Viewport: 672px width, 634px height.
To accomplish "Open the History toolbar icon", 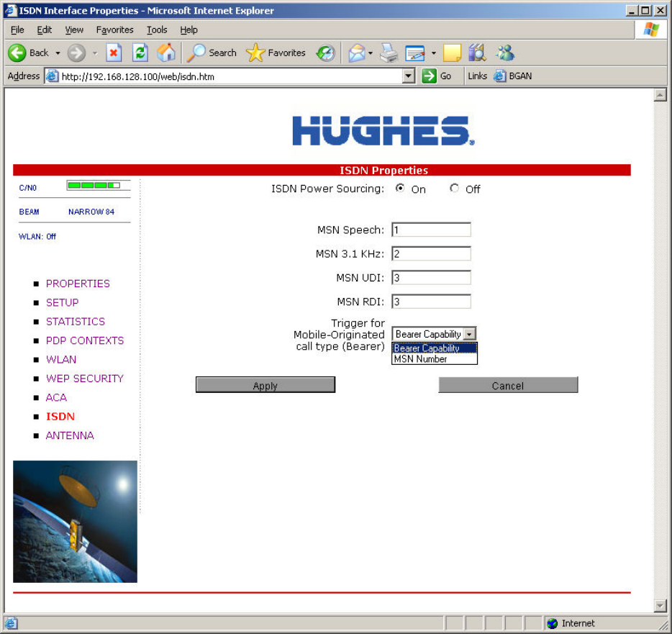I will [x=325, y=53].
